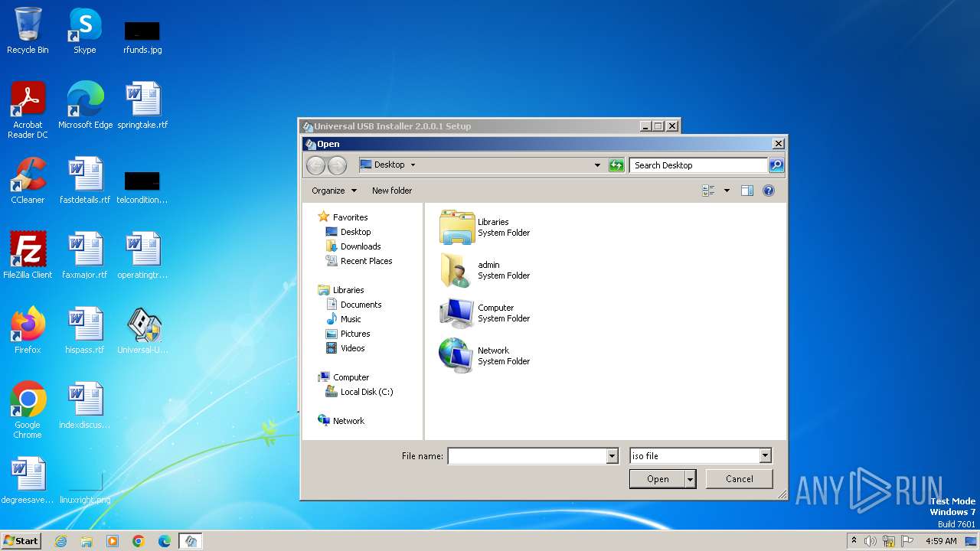The image size is (980, 551).
Task: Select Libraries in navigation pane
Action: point(348,290)
